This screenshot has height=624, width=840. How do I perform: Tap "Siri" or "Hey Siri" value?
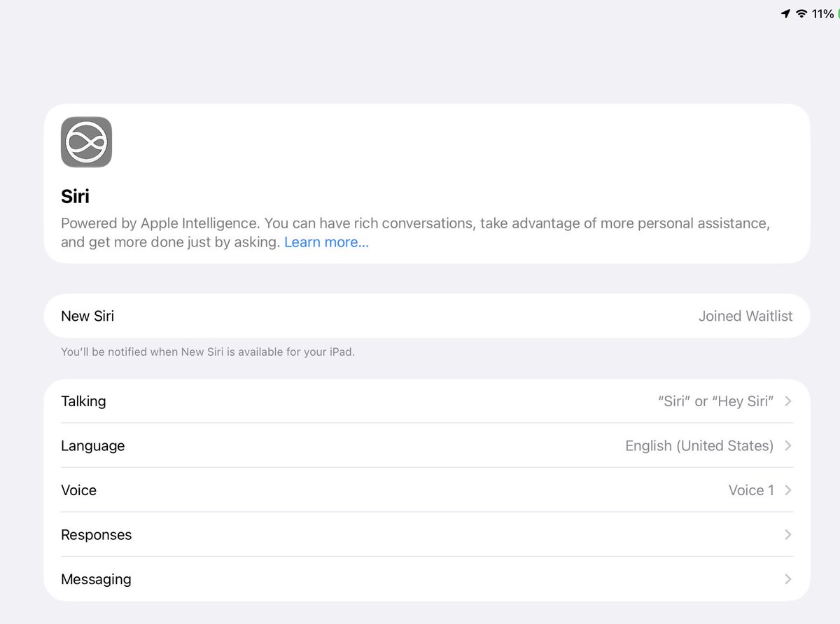[716, 401]
